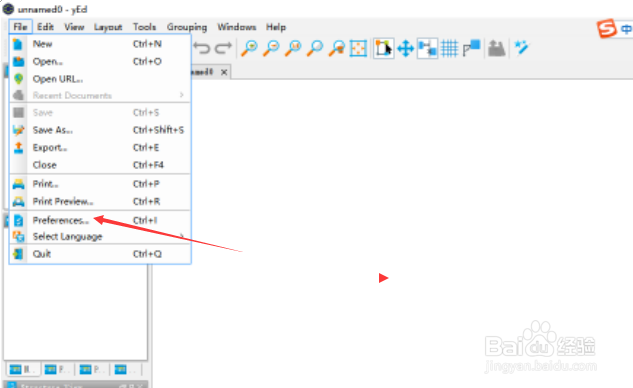This screenshot has width=633, height=388.
Task: Close the unnamed0 document tab
Action: pyautogui.click(x=224, y=72)
